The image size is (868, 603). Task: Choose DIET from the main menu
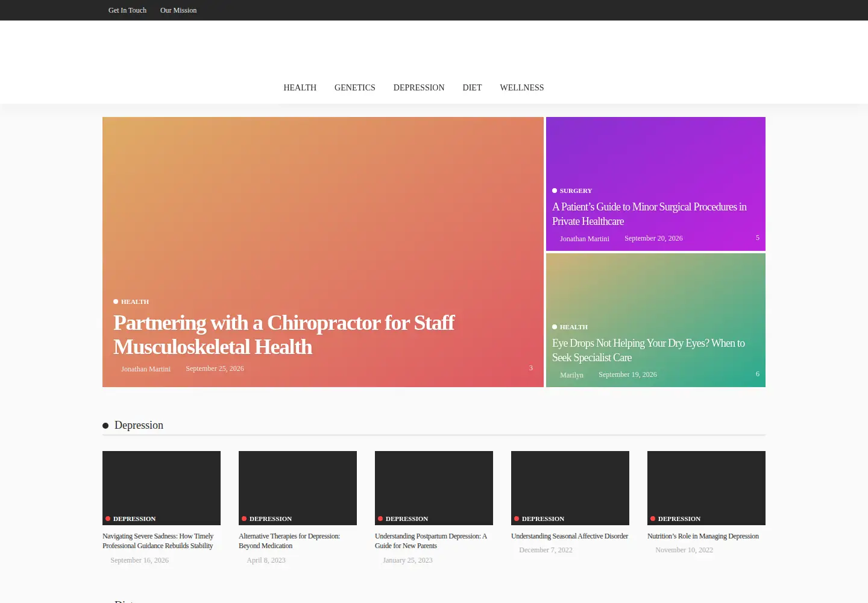[472, 88]
